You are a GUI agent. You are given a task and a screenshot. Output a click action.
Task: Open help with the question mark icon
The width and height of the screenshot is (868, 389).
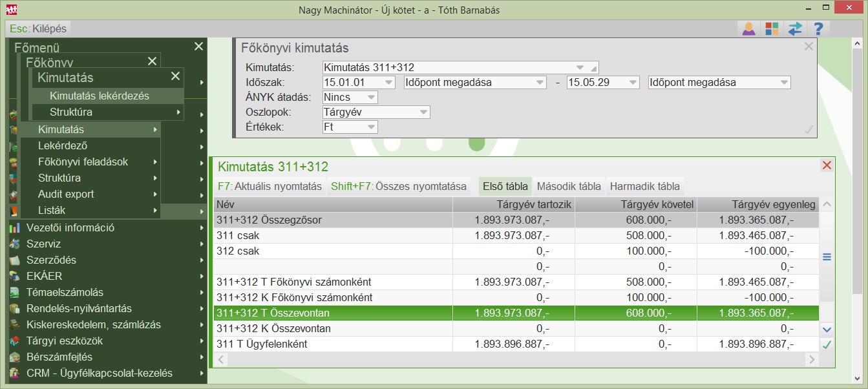pos(818,28)
